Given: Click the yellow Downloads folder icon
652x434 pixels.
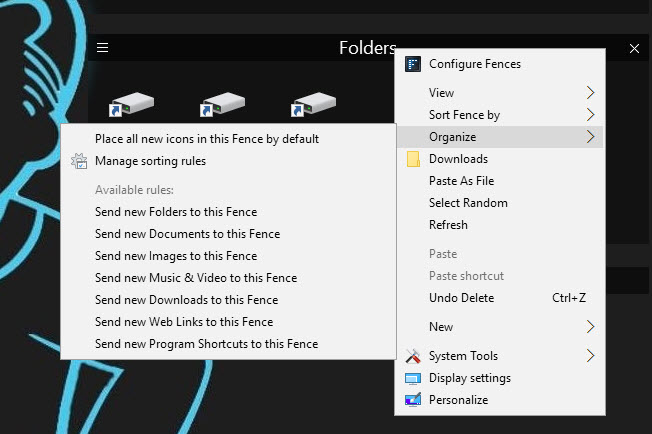Looking at the screenshot, I should tap(413, 159).
